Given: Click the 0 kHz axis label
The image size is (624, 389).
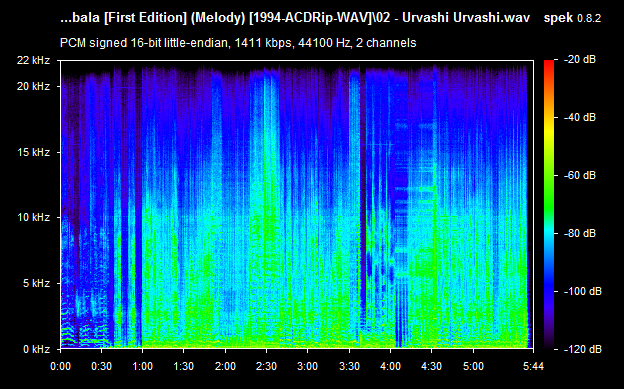Looking at the screenshot, I should pos(36,349).
